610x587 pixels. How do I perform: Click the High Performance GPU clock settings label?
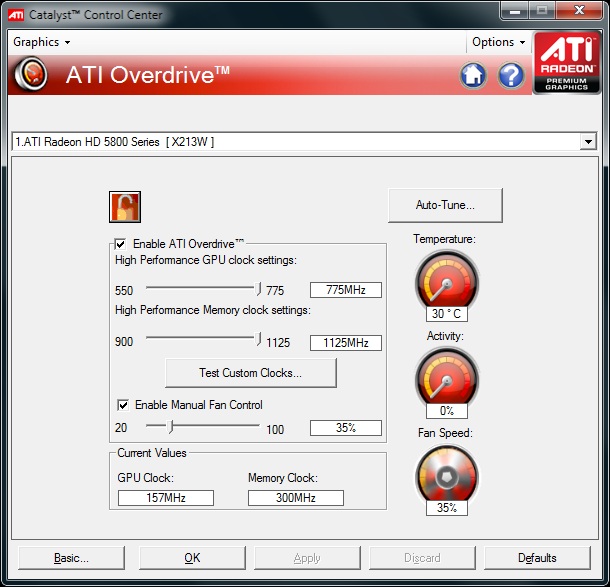click(x=206, y=260)
